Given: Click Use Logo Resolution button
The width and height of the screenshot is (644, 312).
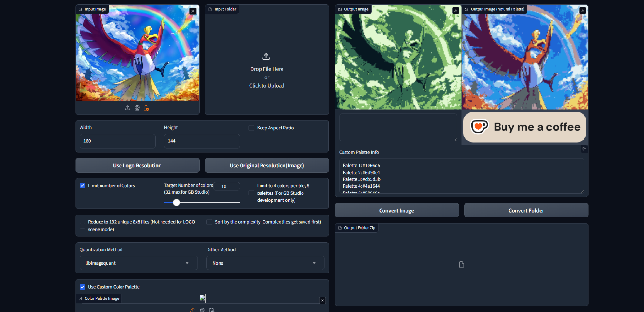Looking at the screenshot, I should point(137,165).
